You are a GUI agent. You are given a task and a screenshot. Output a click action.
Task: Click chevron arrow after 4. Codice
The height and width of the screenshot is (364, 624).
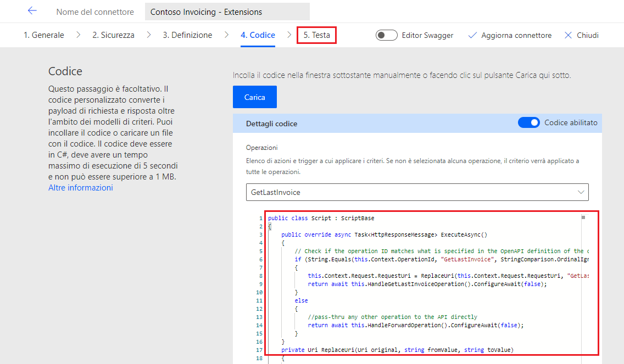pyautogui.click(x=289, y=35)
